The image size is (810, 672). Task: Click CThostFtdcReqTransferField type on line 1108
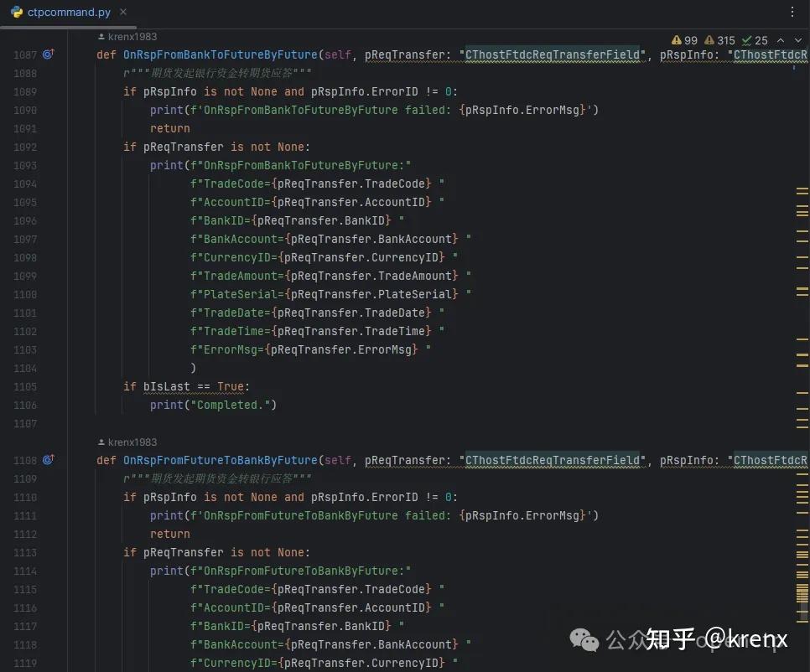click(x=553, y=460)
